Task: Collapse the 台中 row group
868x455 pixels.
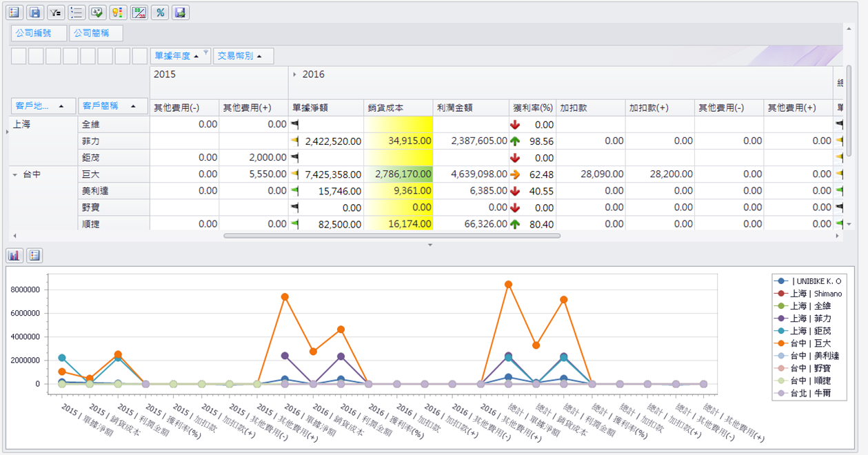Action: click(15, 175)
